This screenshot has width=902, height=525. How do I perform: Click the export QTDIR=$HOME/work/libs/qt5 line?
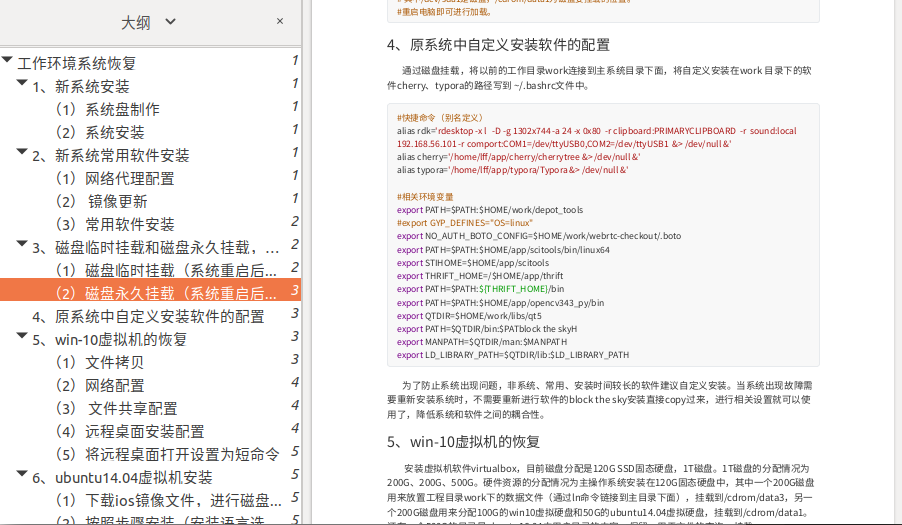469,316
